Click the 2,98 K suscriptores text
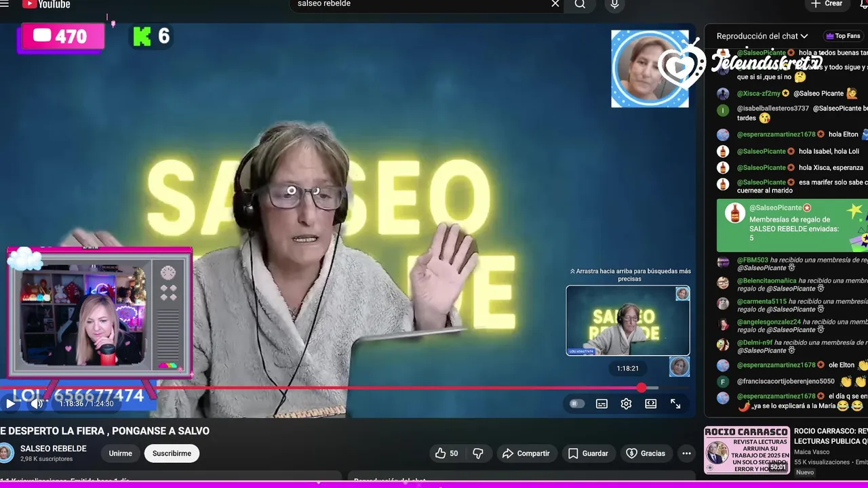This screenshot has height=488, width=868. click(x=46, y=459)
